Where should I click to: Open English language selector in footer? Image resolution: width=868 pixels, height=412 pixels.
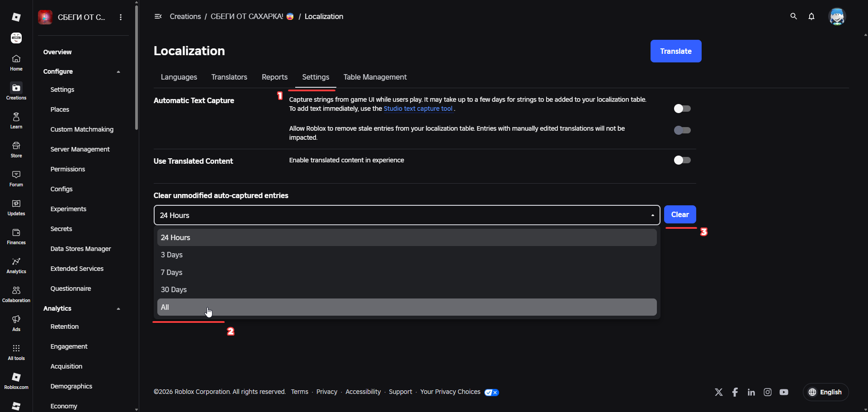point(826,392)
